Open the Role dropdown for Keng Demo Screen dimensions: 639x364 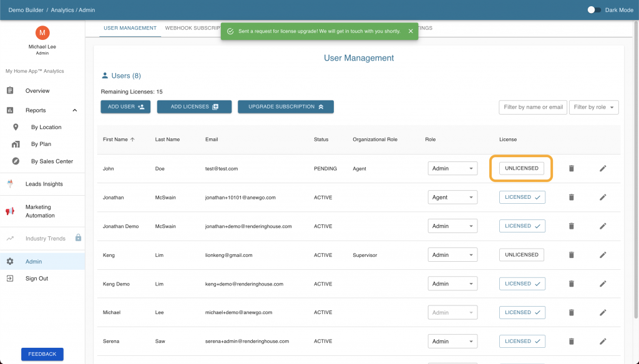click(x=452, y=284)
